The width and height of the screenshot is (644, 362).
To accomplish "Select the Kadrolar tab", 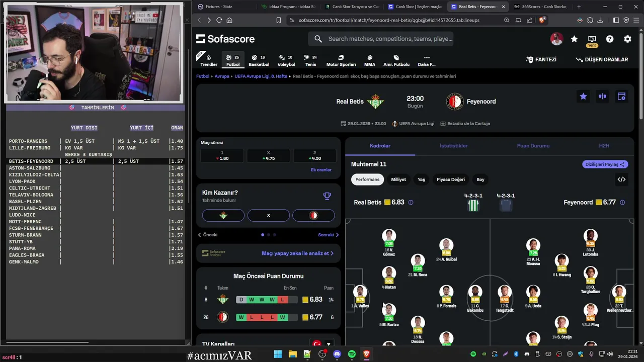I will click(380, 146).
